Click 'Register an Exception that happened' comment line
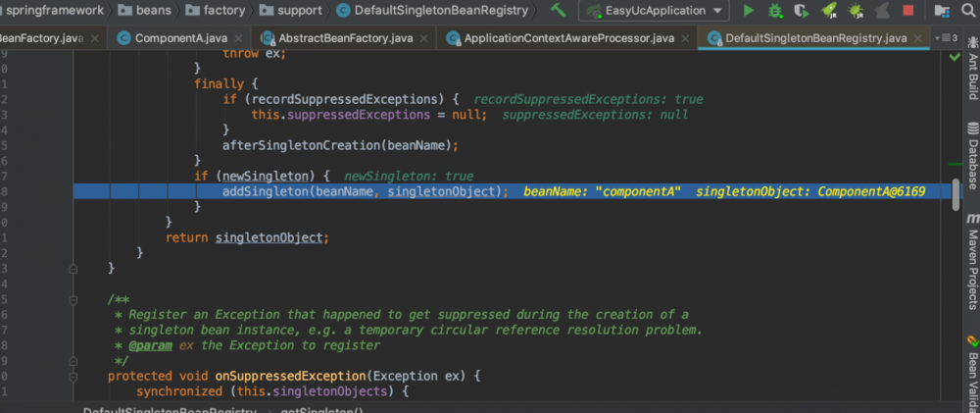The width and height of the screenshot is (980, 413). (403, 314)
